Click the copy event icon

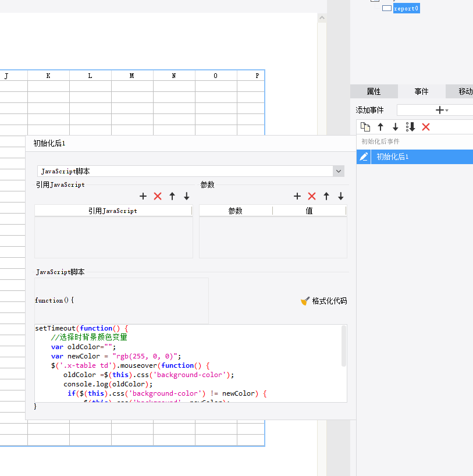(x=365, y=127)
